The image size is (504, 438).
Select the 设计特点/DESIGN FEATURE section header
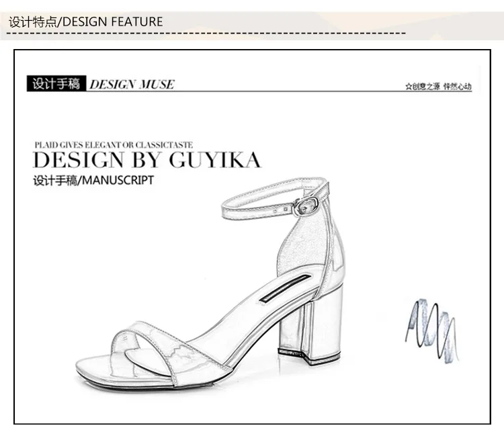coord(86,22)
